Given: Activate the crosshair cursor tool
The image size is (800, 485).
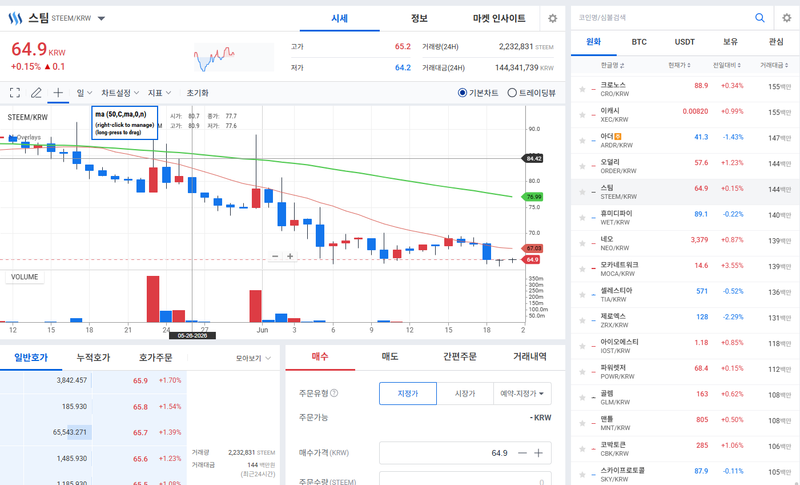Looking at the screenshot, I should 58,92.
